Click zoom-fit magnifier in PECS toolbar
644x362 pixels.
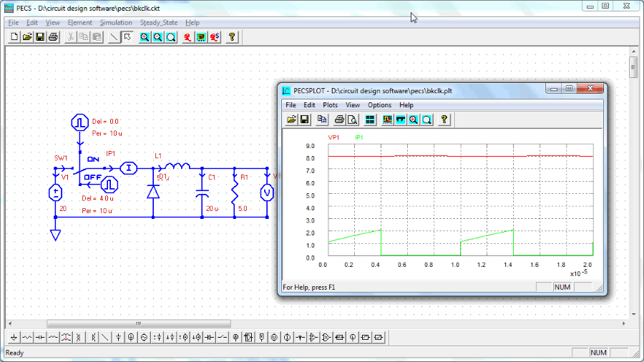pyautogui.click(x=171, y=37)
